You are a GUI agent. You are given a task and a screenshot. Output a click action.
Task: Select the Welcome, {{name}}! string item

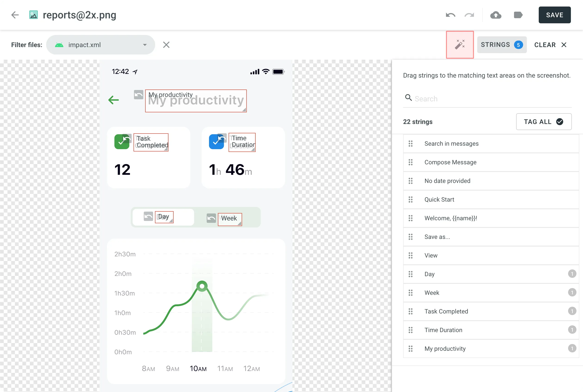(451, 217)
